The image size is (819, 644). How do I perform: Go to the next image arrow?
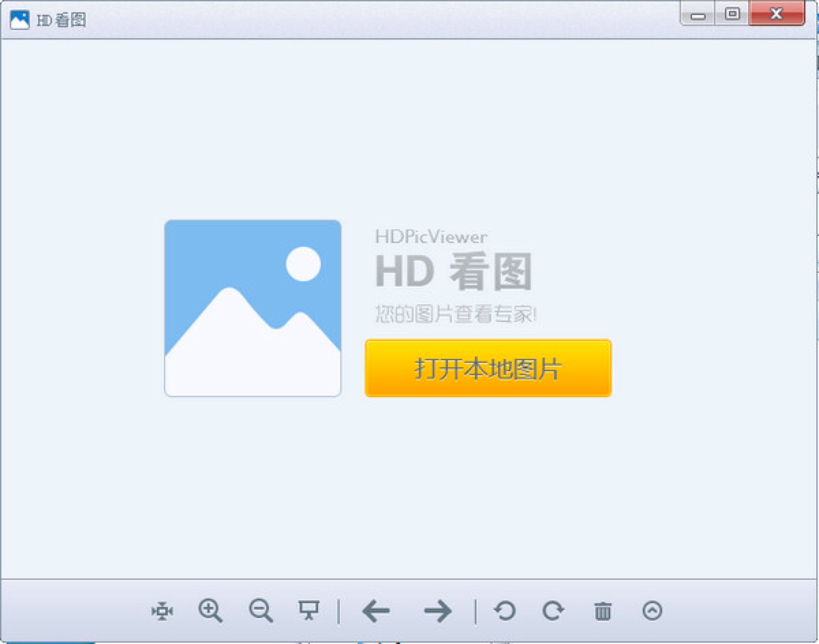click(437, 611)
